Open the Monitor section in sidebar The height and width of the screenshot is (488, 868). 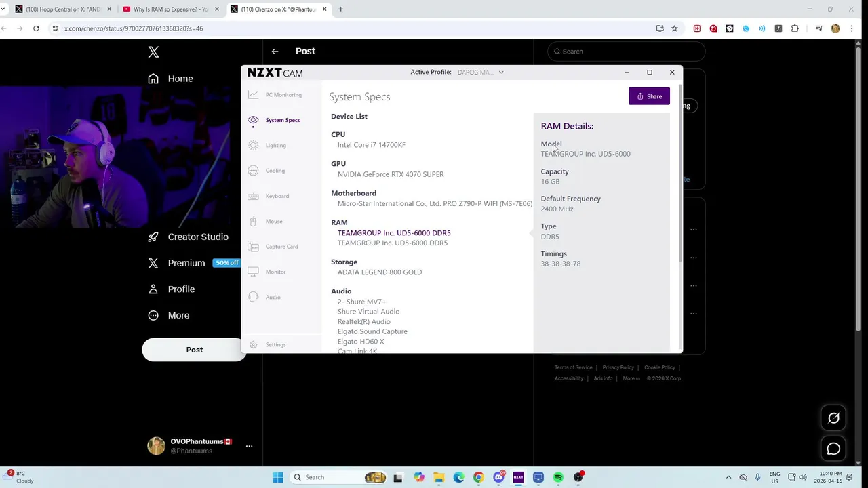[x=267, y=272]
